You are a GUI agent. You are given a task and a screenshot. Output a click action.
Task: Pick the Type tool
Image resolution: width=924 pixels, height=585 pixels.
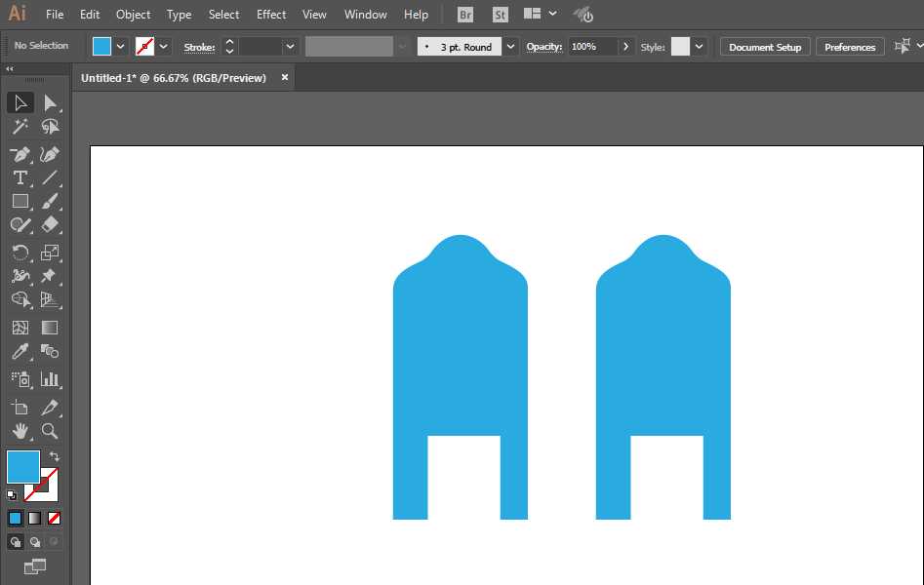coord(20,177)
